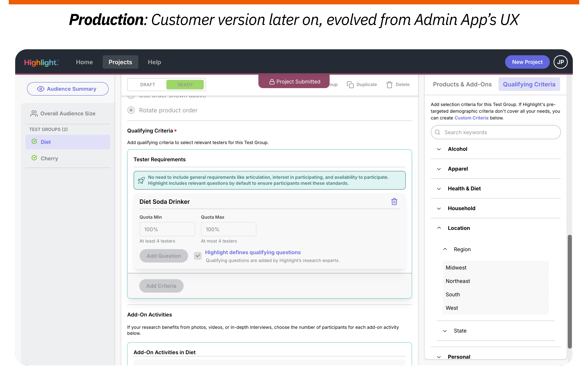Click the rocket icon in info banner
Viewport: 588px width, 384px height.
(x=141, y=180)
